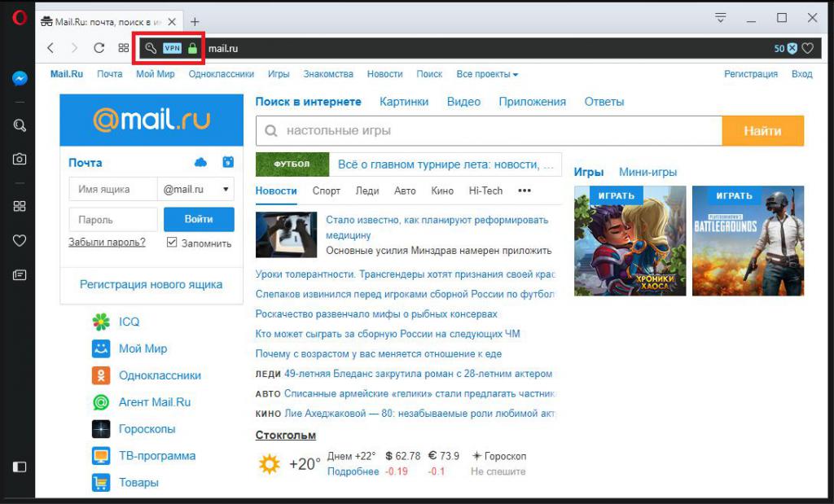Open the ICQ flower icon
This screenshot has height=504, width=834.
tap(101, 322)
